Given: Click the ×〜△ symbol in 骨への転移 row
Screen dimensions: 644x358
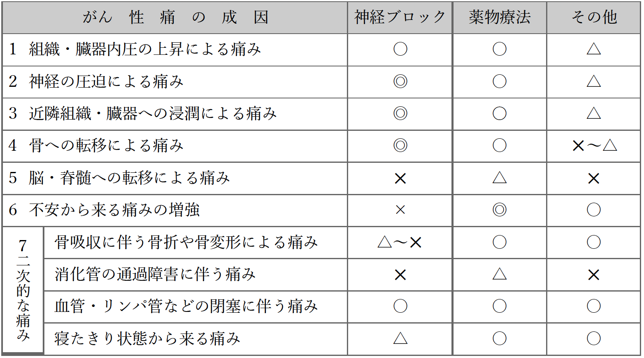Looking at the screenshot, I should 594,145.
